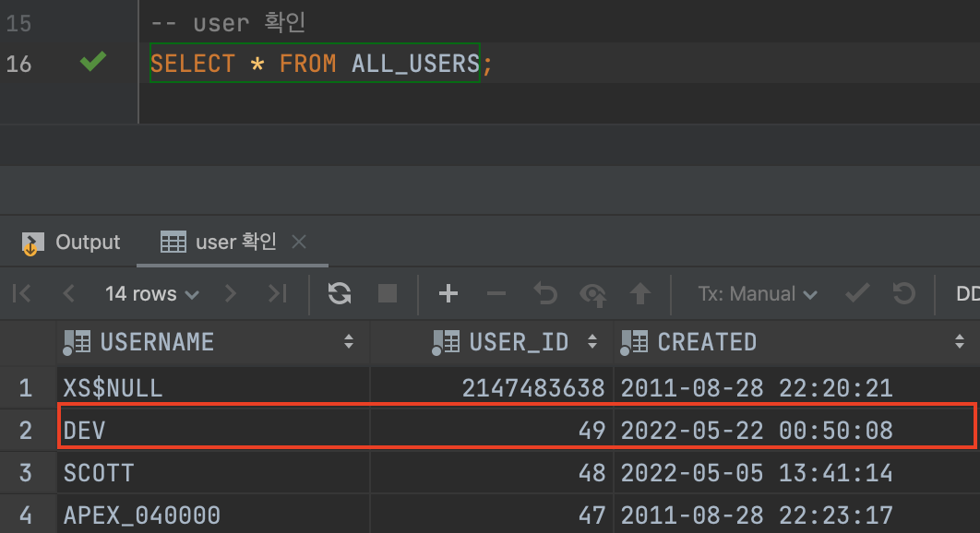Jump to the last page of results
Viewport: 980px width, 533px height.
pyautogui.click(x=277, y=293)
